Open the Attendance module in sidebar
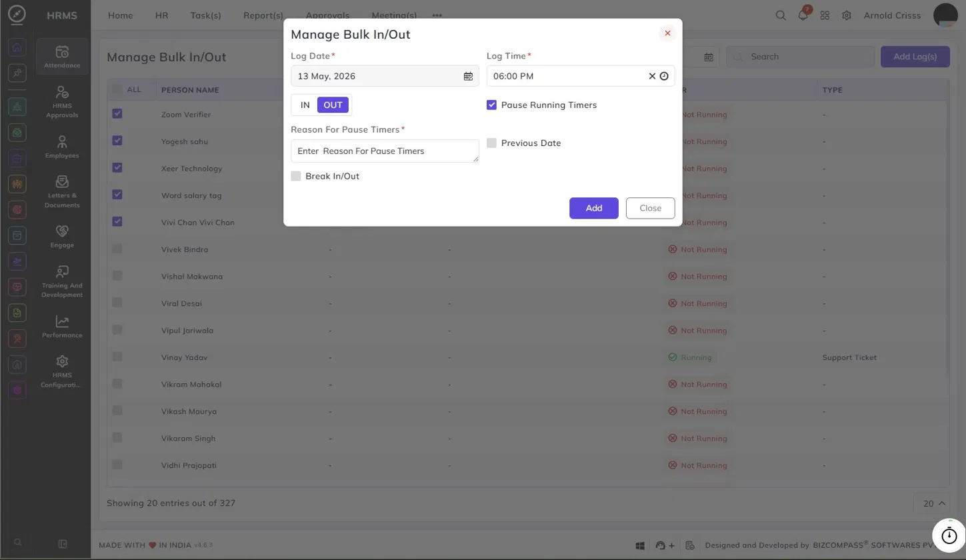The image size is (966, 560). coord(62,57)
